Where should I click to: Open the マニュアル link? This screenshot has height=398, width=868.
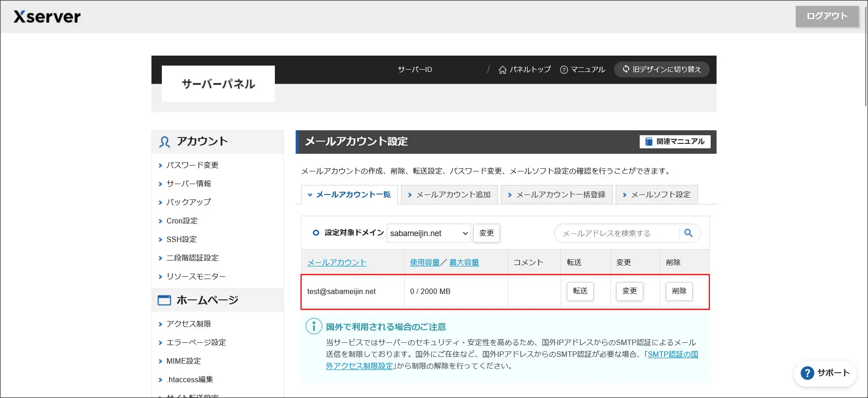pos(582,70)
